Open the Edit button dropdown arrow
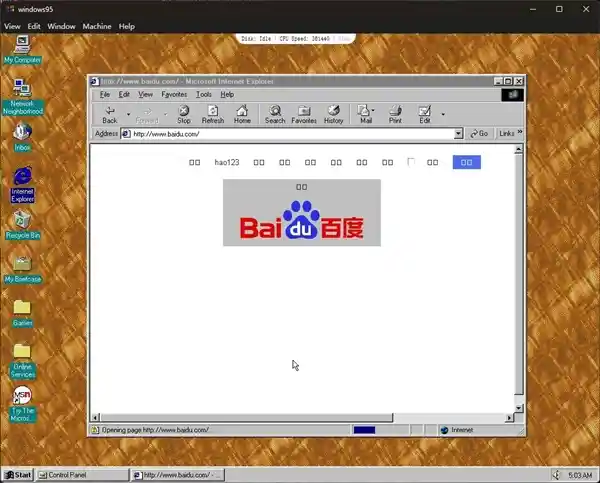600x483 pixels. pyautogui.click(x=443, y=114)
